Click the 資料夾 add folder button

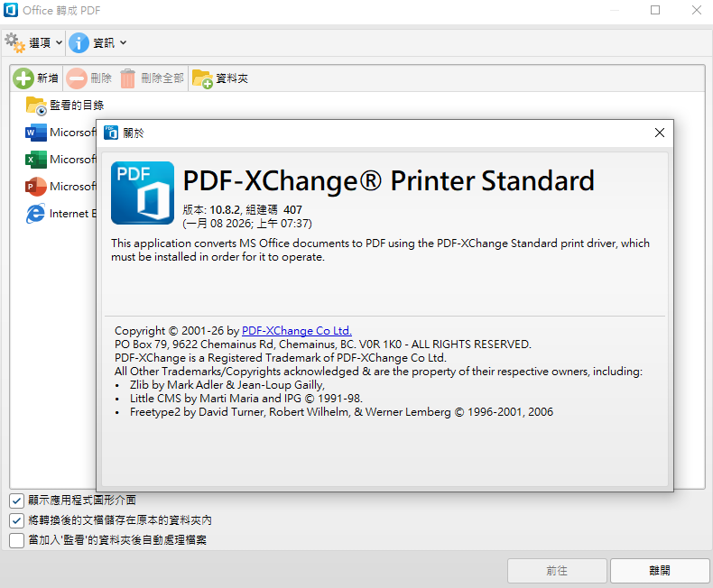(220, 78)
